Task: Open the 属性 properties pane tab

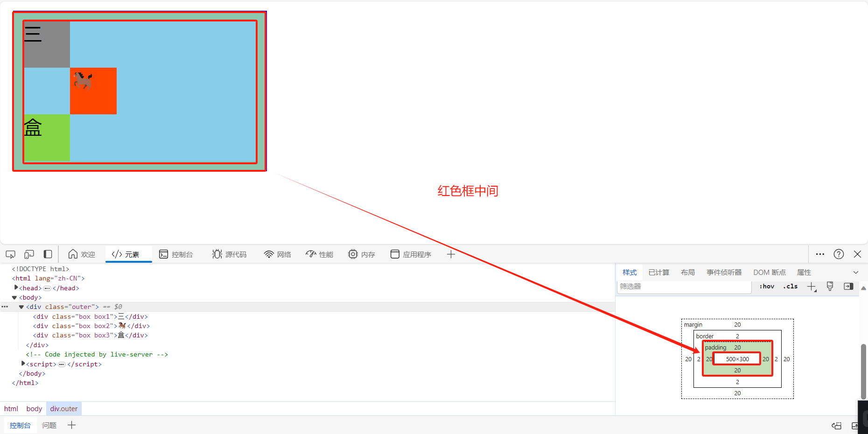Action: (804, 273)
